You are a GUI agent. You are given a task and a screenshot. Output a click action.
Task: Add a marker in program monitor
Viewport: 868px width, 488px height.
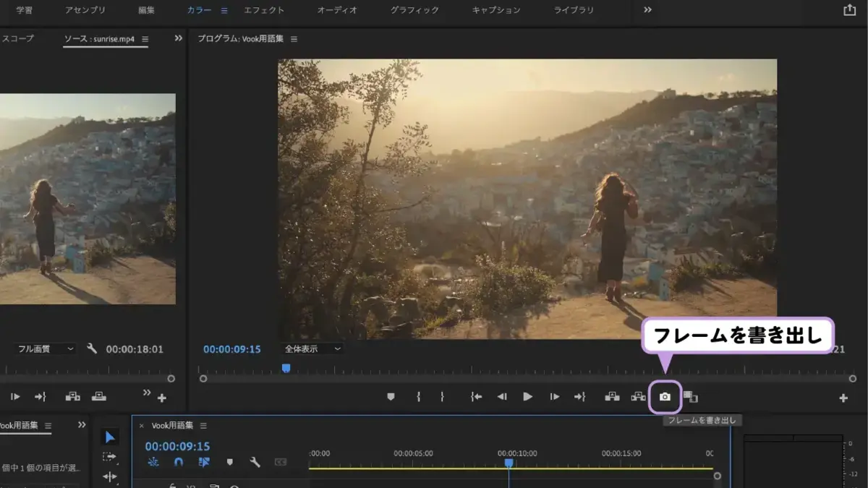(391, 397)
